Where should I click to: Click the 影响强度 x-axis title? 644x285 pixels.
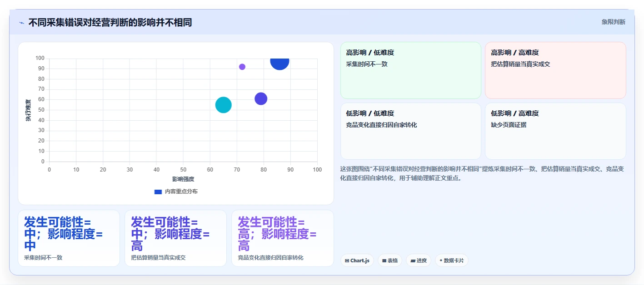[183, 179]
